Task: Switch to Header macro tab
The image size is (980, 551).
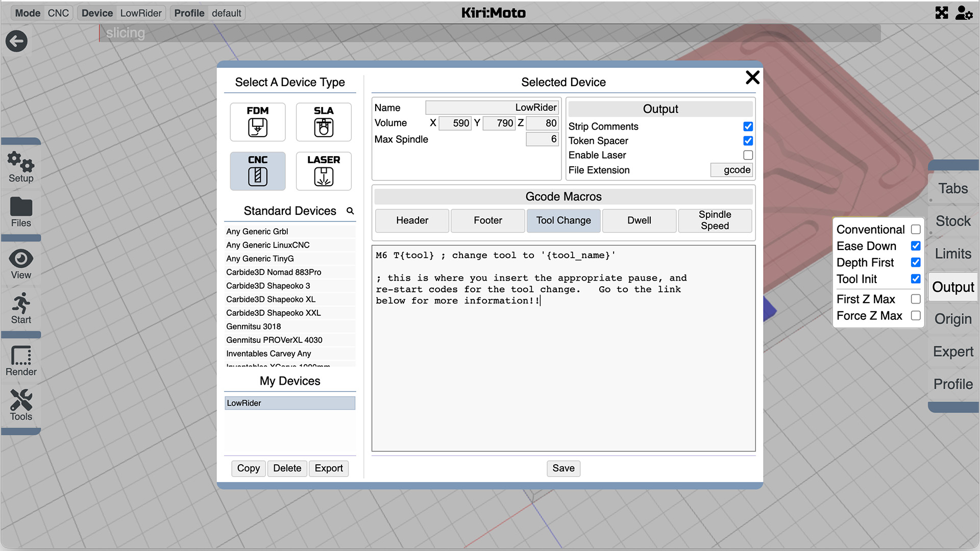Action: coord(412,220)
